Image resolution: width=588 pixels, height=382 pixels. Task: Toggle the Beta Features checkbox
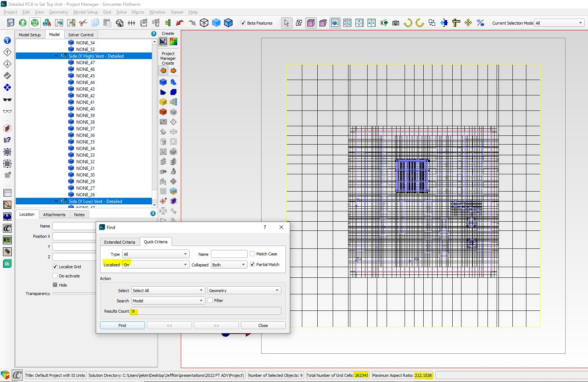[243, 23]
